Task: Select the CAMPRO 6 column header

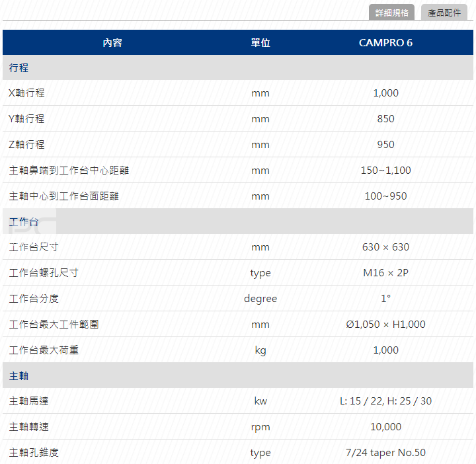Action: (x=385, y=42)
